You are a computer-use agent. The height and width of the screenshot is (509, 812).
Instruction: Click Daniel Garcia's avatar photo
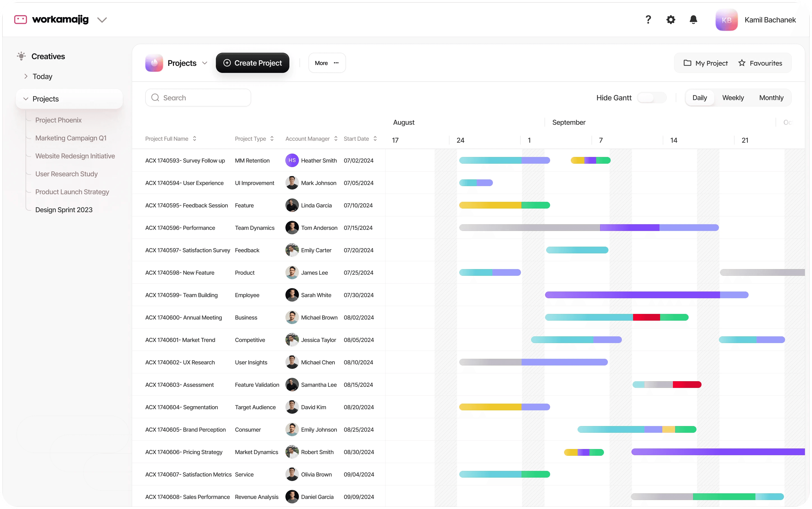pos(292,497)
